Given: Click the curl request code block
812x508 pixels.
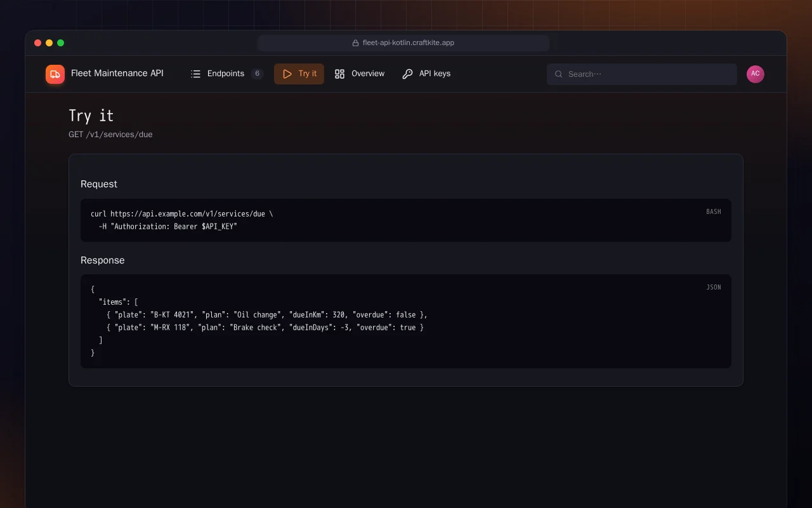Looking at the screenshot, I should pyautogui.click(x=406, y=220).
